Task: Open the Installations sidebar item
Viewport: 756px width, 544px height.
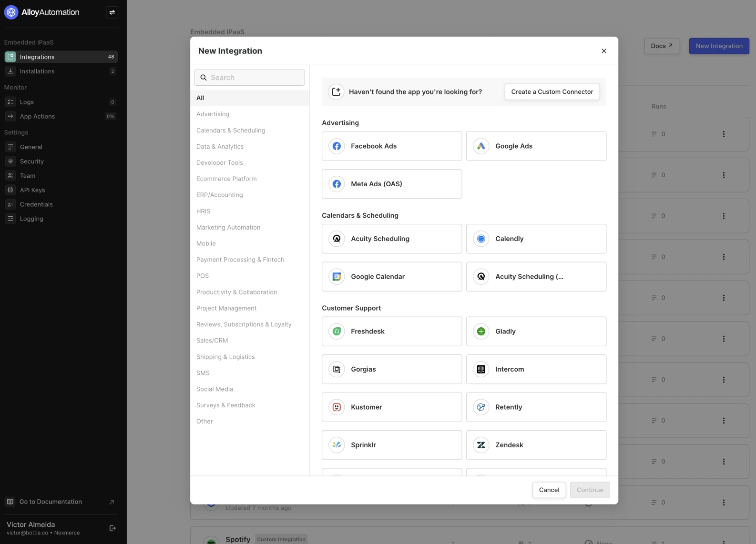Action: (61, 71)
